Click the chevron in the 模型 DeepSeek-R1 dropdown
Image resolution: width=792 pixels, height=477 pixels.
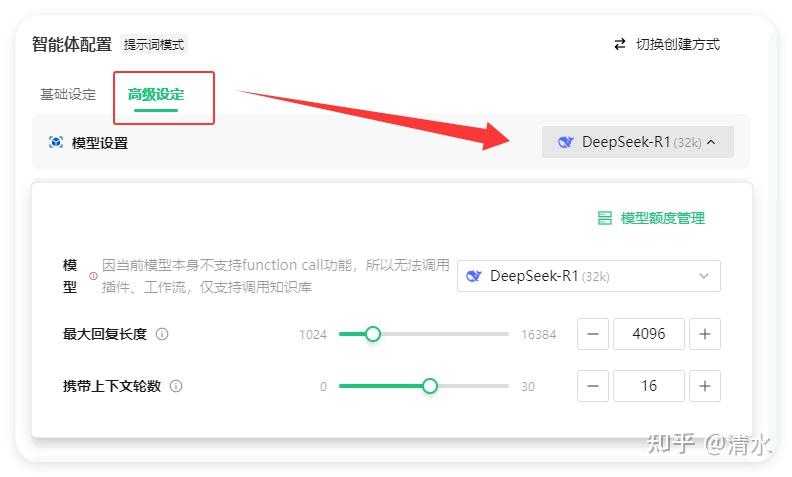[704, 276]
